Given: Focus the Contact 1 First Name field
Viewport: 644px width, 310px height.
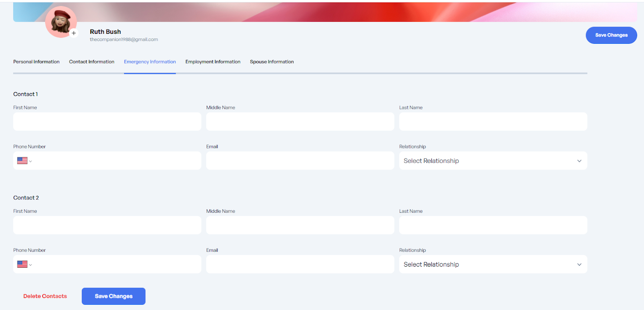Looking at the screenshot, I should pyautogui.click(x=107, y=121).
